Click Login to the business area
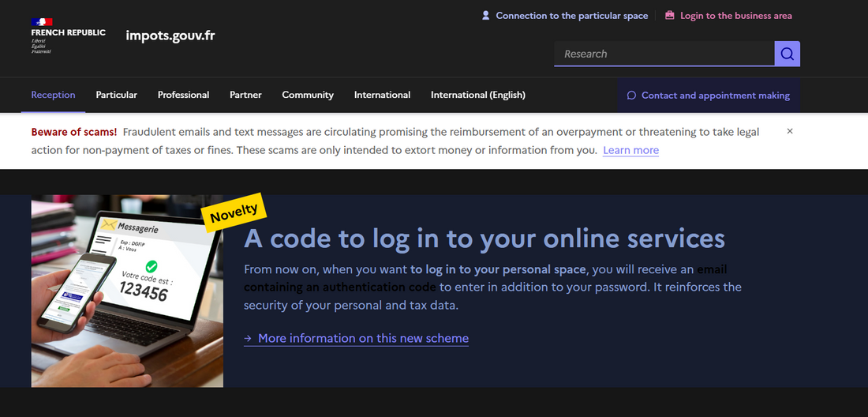Viewport: 868px width, 417px height. (728, 16)
